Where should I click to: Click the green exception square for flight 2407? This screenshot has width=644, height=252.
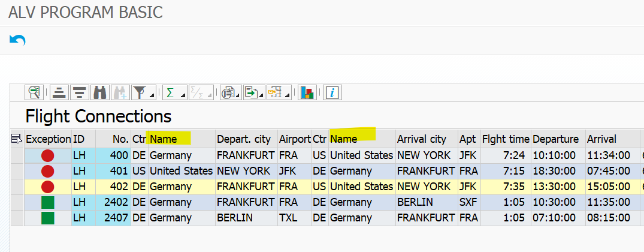(48, 218)
